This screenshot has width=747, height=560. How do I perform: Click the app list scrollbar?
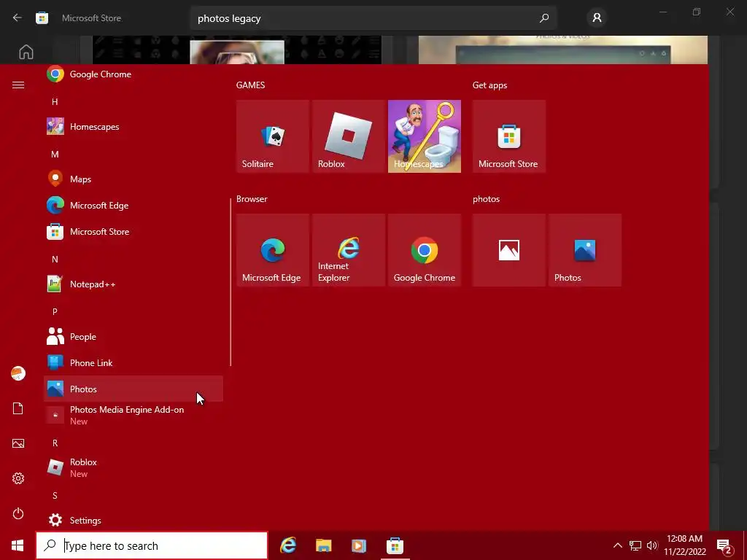coord(231,282)
